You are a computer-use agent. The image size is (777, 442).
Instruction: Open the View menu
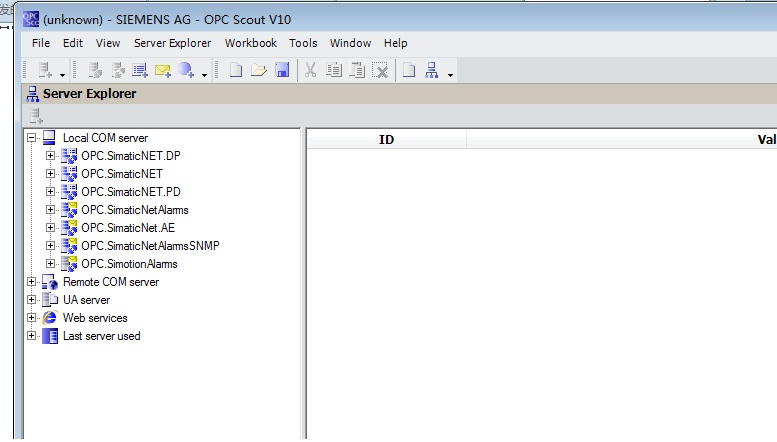point(108,43)
